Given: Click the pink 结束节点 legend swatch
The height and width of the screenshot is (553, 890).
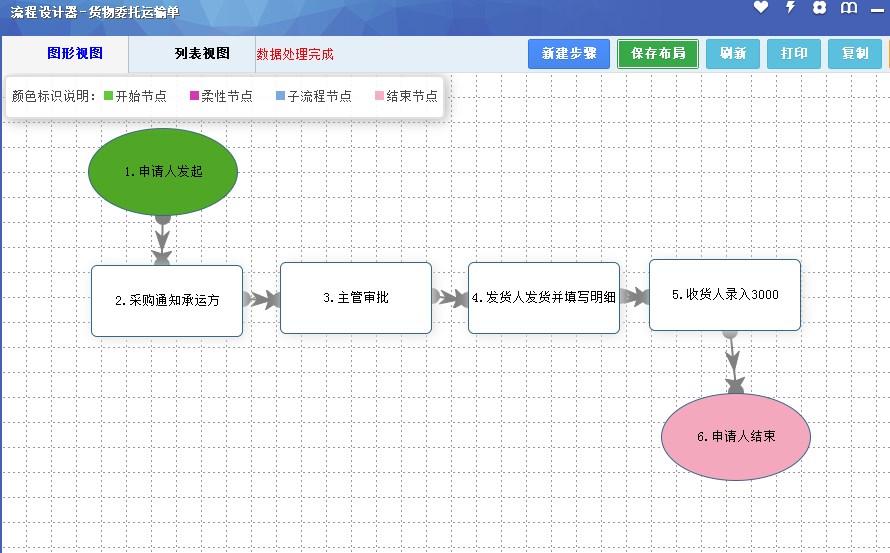Looking at the screenshot, I should pos(379,96).
